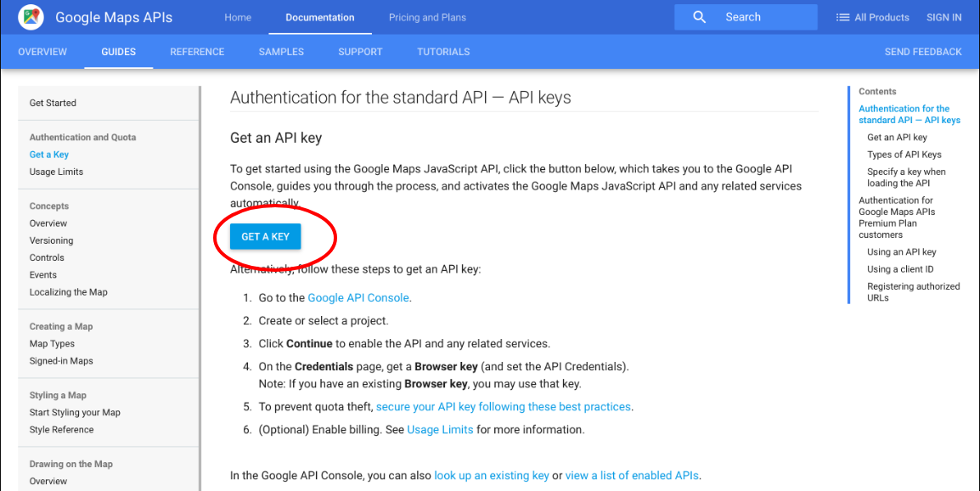Open Usage Limits link in step 6

pyautogui.click(x=440, y=430)
